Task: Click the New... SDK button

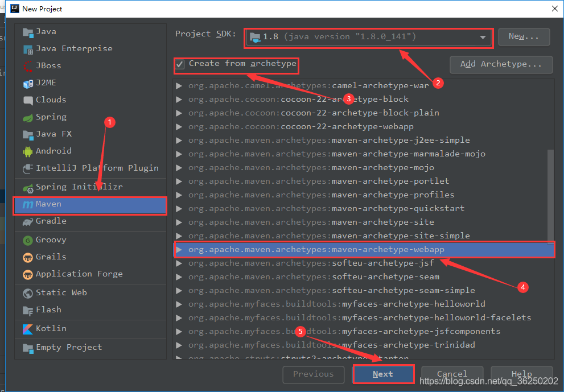Action: tap(524, 36)
